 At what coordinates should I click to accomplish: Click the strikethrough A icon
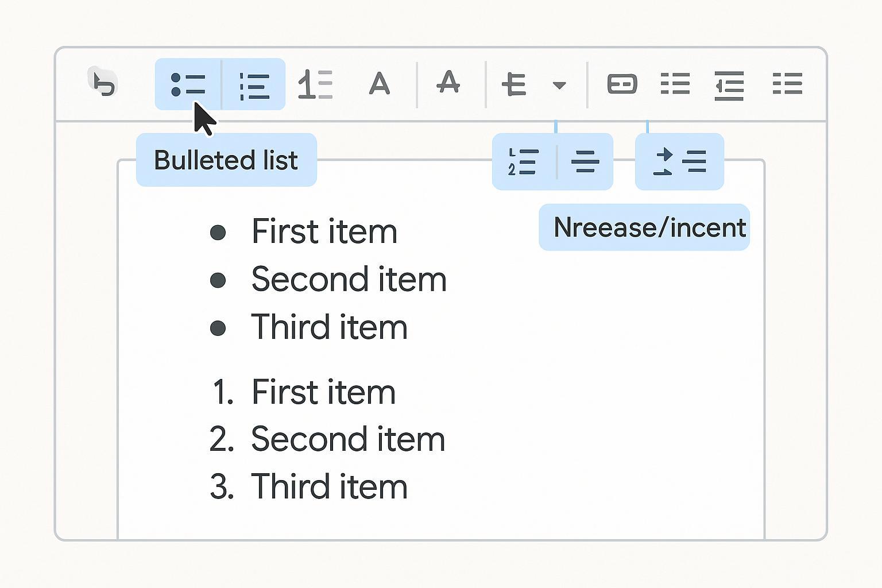point(448,83)
